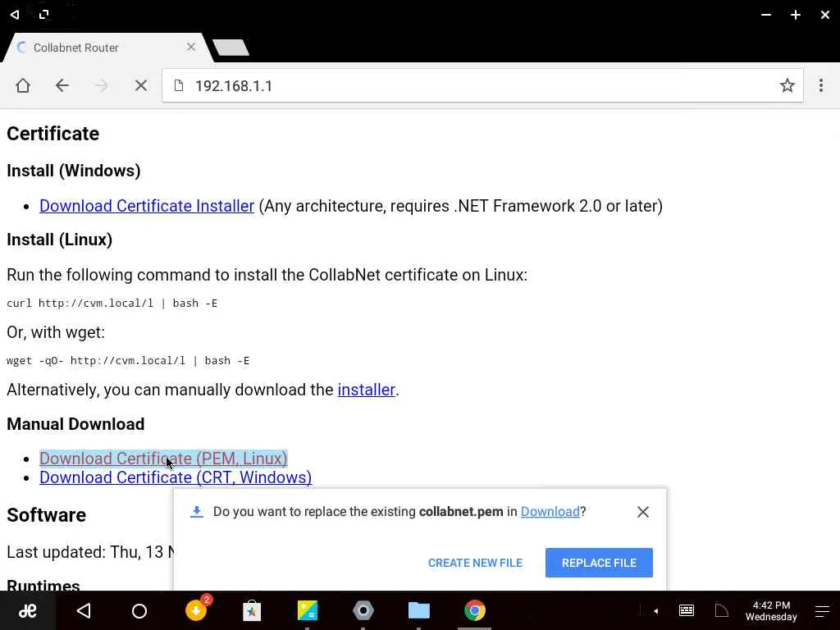Viewport: 840px width, 630px height.
Task: Close the Collabnet Router tab
Action: click(190, 47)
